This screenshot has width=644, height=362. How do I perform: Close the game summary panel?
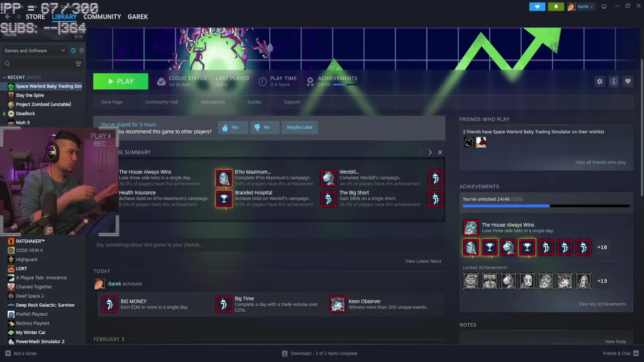tap(440, 152)
